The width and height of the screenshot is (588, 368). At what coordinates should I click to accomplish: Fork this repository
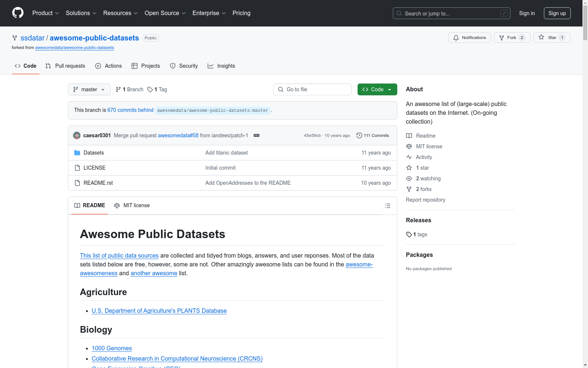point(512,38)
